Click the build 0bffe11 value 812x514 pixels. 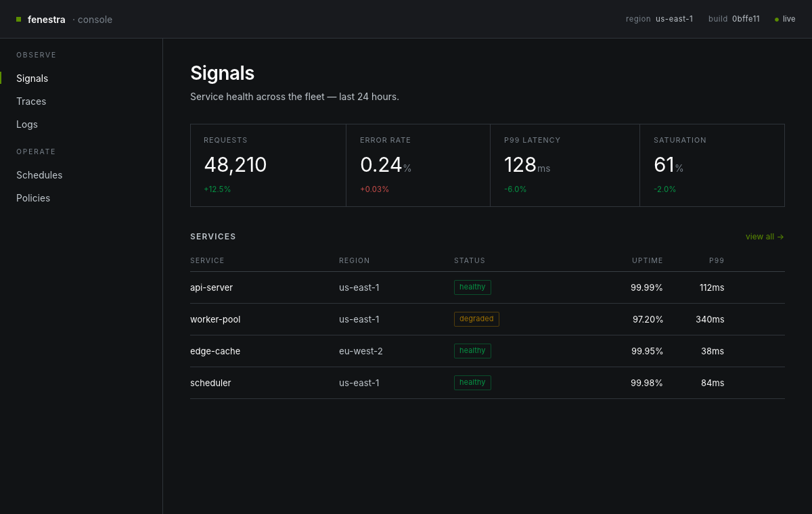(746, 19)
